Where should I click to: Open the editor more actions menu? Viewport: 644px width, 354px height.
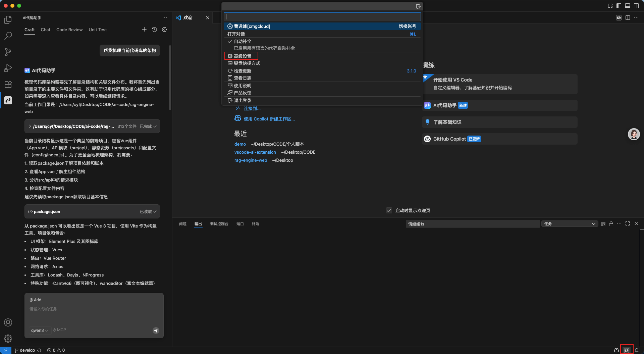tap(636, 18)
